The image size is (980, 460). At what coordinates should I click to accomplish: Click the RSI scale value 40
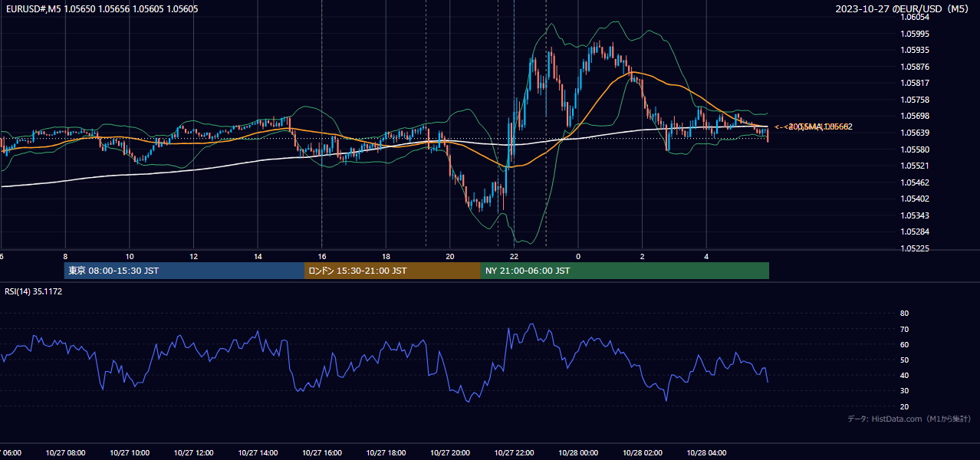pos(904,375)
